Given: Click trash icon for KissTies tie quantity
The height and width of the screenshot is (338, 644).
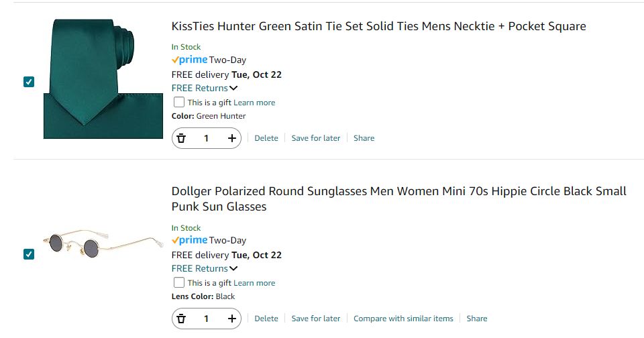Looking at the screenshot, I should tap(181, 138).
